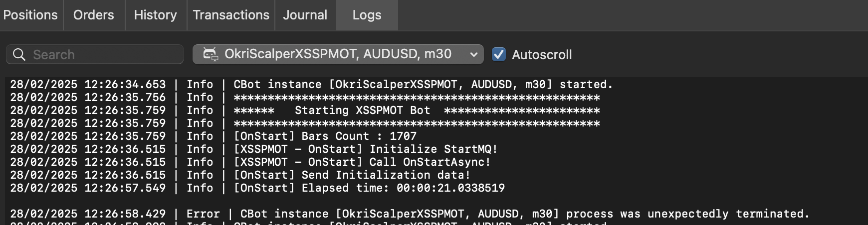The width and height of the screenshot is (868, 225).
Task: Click the cBot robot icon in instance selector
Action: (211, 54)
